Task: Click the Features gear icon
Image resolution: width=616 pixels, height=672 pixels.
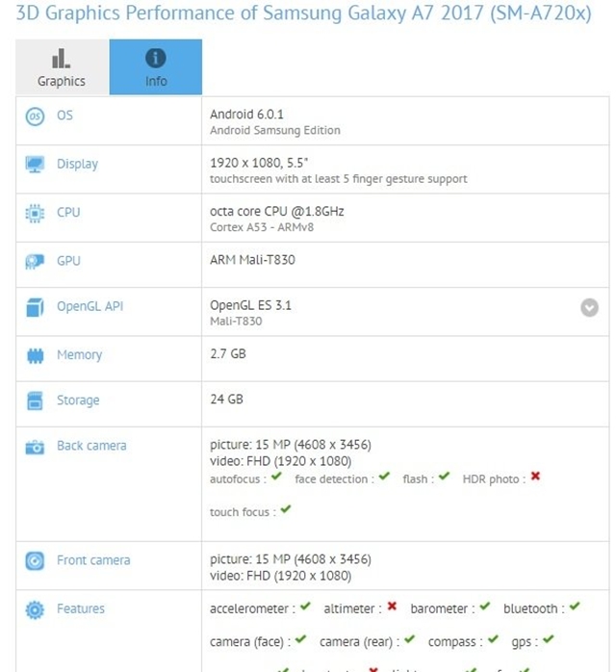Action: (x=35, y=609)
